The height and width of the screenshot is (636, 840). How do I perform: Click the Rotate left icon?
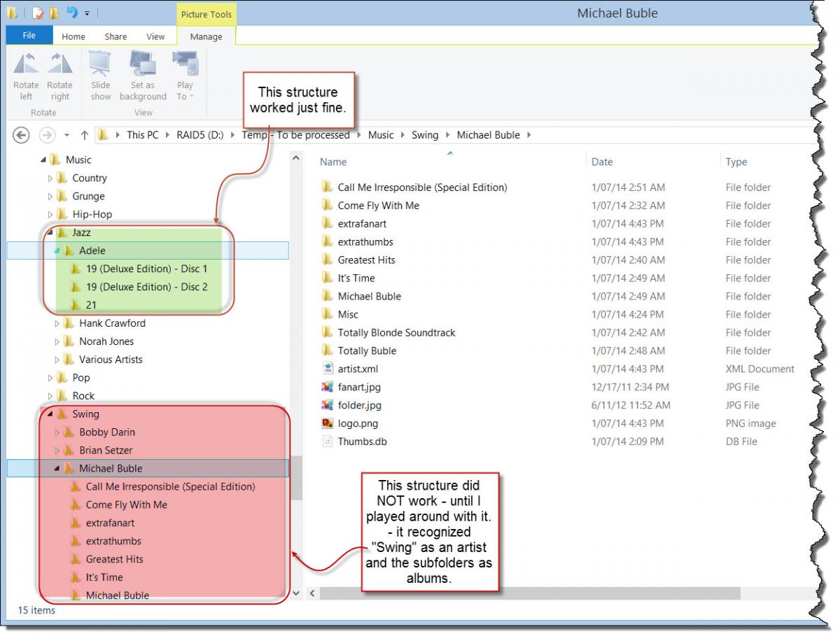[x=26, y=64]
